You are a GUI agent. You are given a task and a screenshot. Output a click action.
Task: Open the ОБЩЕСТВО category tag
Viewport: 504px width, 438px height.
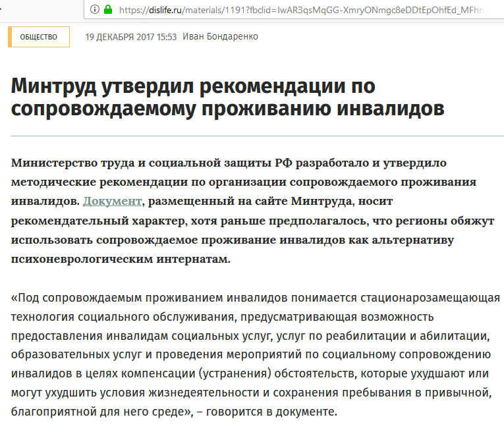pos(39,37)
